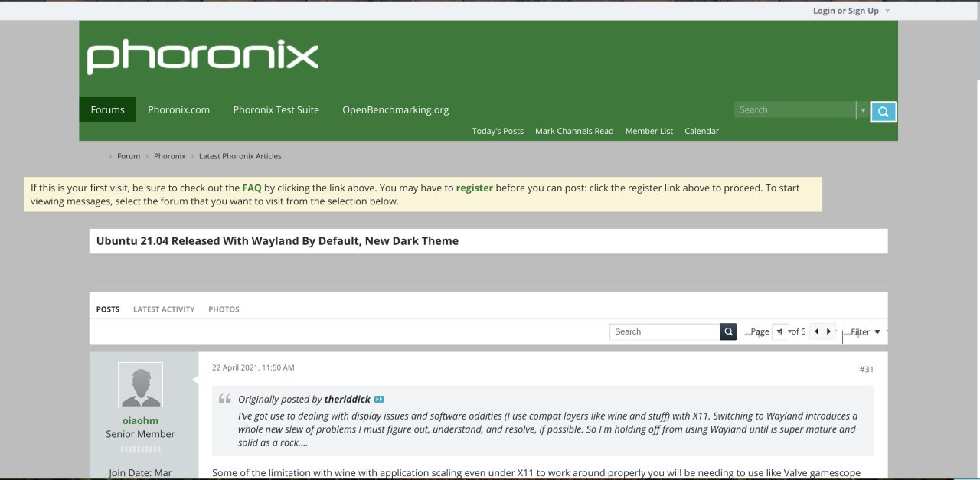The height and width of the screenshot is (480, 980).
Task: Click the Ubuntu 21.04 thread title
Action: pos(277,240)
